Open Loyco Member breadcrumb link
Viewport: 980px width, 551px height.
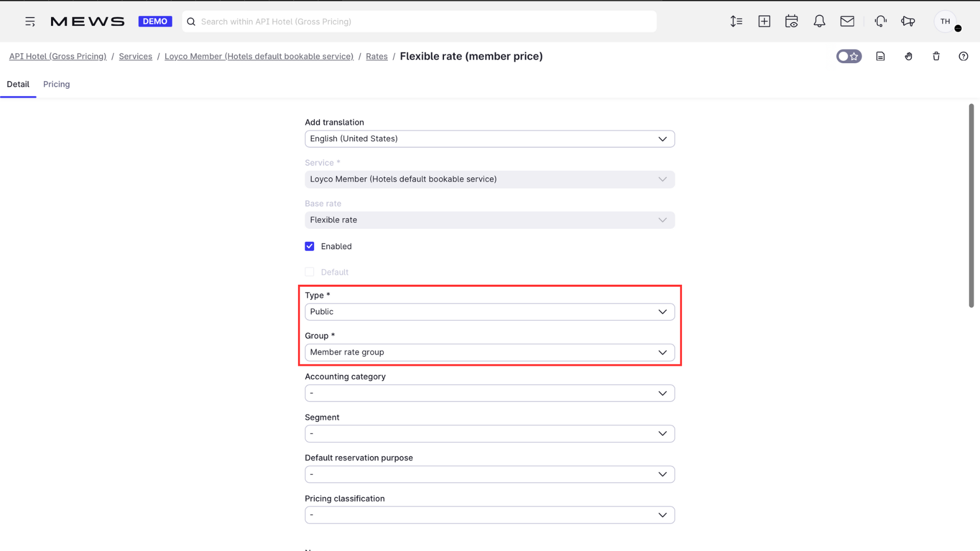tap(259, 56)
